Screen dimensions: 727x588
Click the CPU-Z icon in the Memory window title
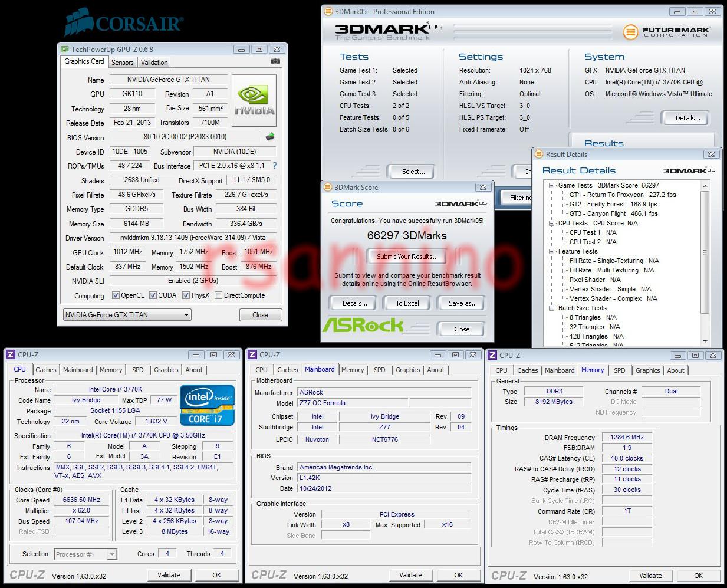pos(492,355)
